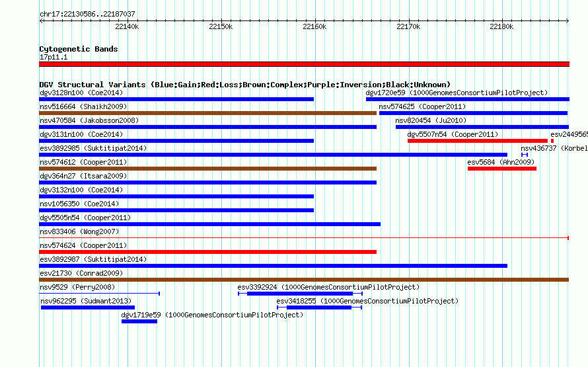Select the blue bar of dgv5505n54
Image resolution: width=588 pixels, height=367 pixels.
click(209, 224)
